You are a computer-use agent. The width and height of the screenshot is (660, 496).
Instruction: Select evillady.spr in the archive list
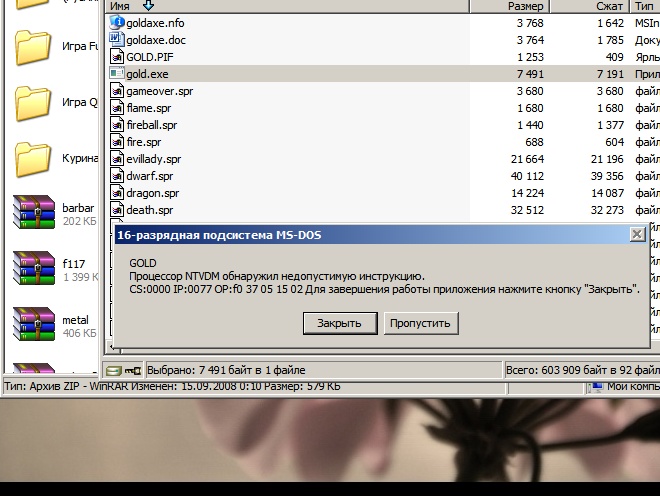click(153, 159)
